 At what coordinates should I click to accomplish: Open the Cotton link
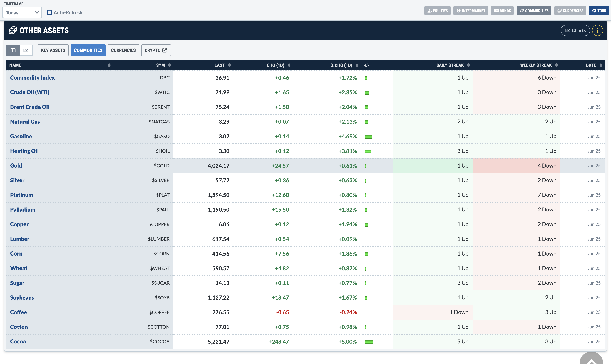19,327
